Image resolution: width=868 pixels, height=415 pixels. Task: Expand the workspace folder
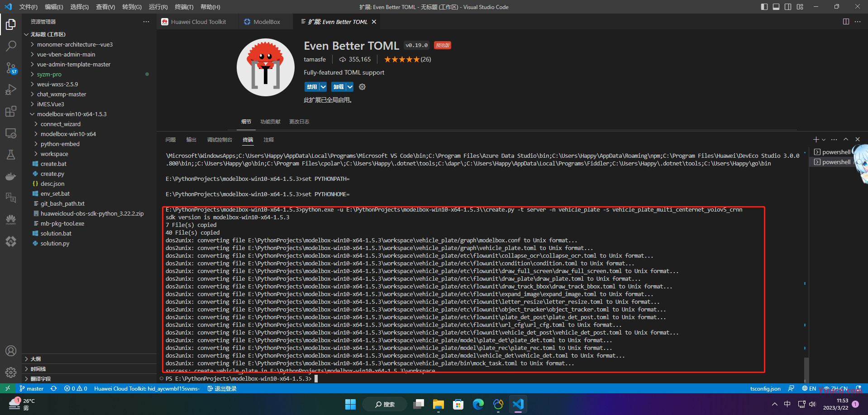click(x=54, y=154)
